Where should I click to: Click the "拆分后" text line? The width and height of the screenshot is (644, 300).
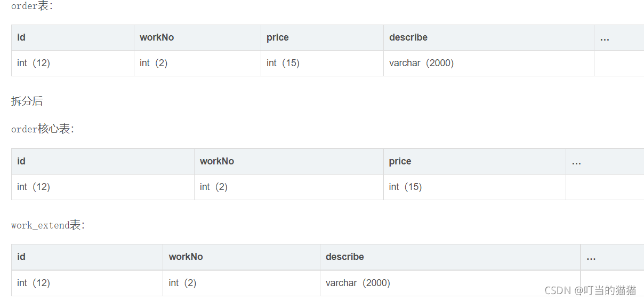click(27, 101)
